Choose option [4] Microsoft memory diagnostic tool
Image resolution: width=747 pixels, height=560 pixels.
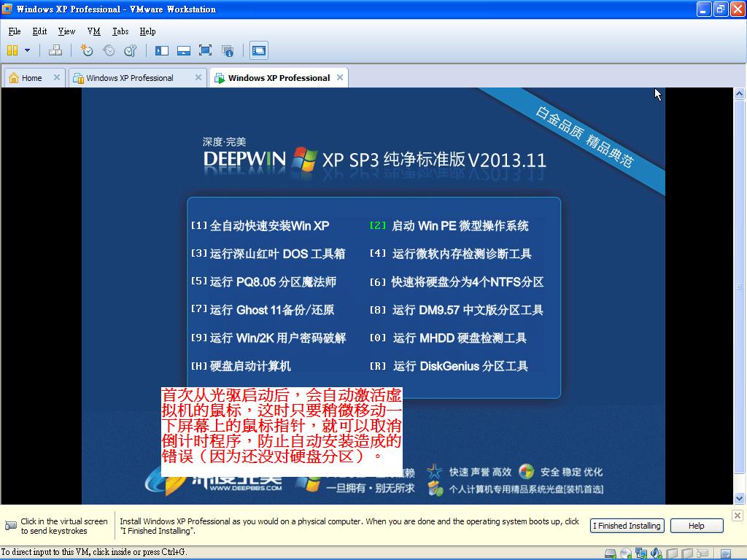point(451,254)
